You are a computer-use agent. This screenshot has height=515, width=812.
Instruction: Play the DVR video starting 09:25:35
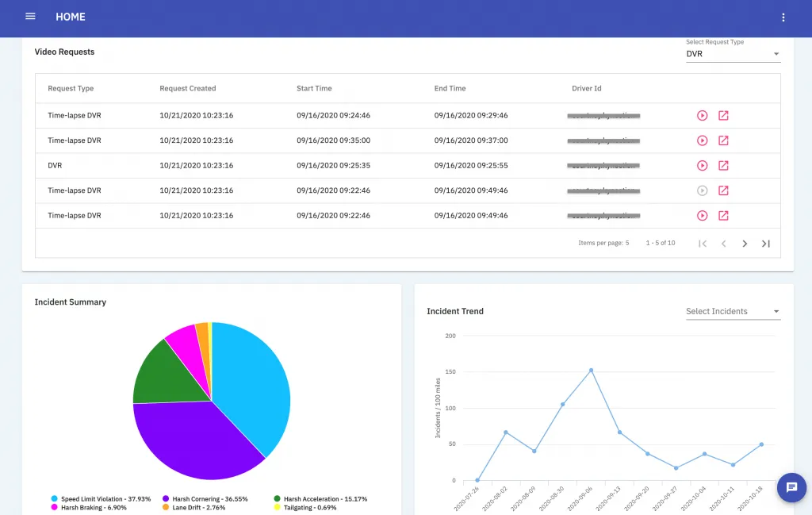(x=703, y=166)
